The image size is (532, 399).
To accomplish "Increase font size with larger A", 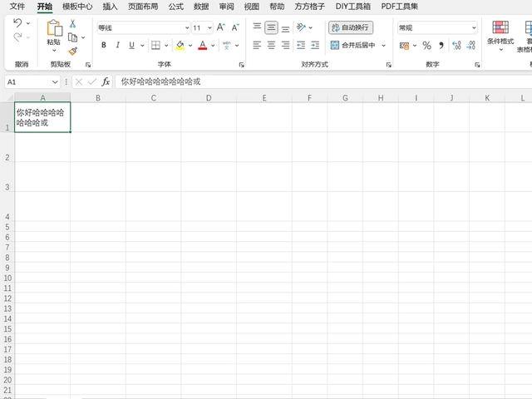I will 221,27.
